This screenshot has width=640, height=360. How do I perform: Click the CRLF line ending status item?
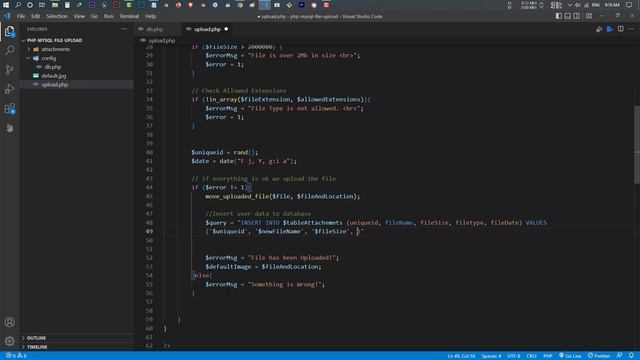531,356
